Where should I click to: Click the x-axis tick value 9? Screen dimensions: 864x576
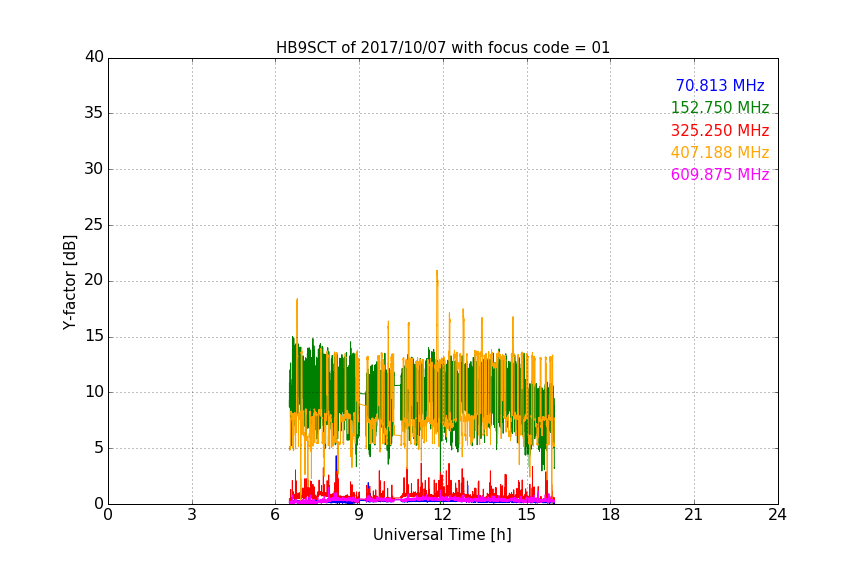359,515
